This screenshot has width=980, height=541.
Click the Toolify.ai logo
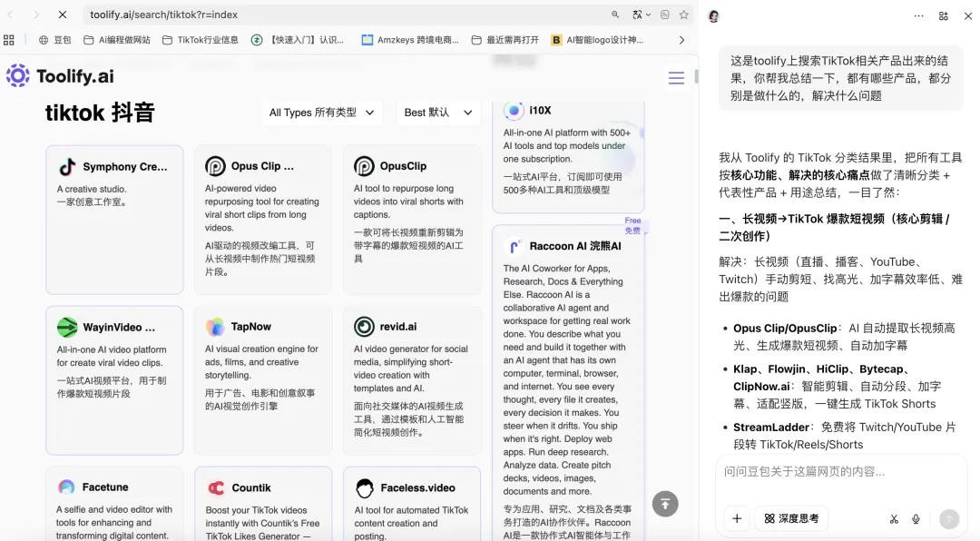tap(60, 75)
